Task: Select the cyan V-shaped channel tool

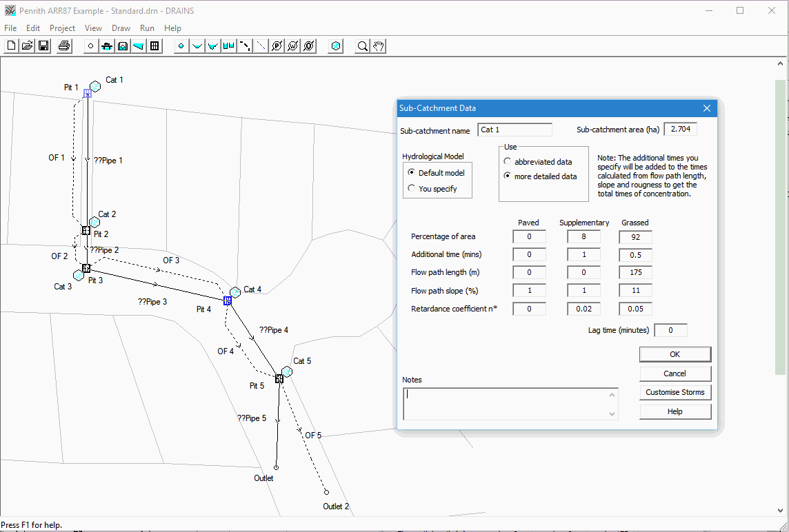Action: coord(197,46)
